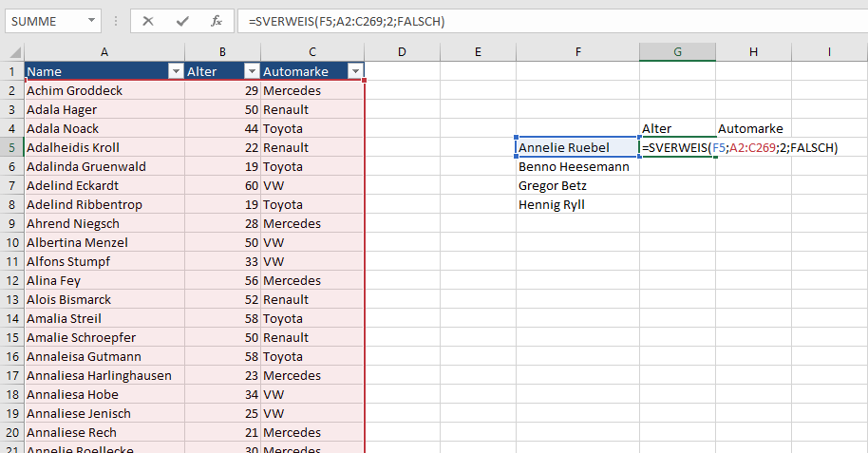The height and width of the screenshot is (453, 868).
Task: Select column D header
Action: pyautogui.click(x=402, y=52)
